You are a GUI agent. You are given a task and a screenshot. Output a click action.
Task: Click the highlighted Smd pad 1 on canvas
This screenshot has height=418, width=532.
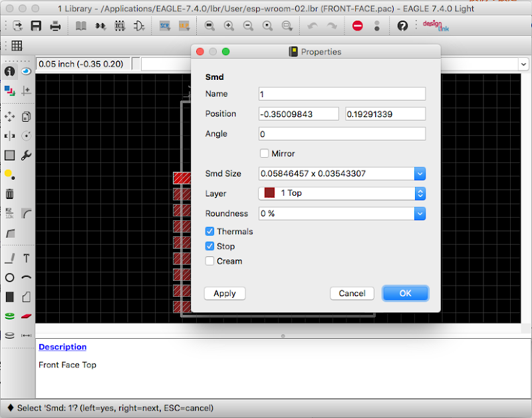pyautogui.click(x=182, y=178)
